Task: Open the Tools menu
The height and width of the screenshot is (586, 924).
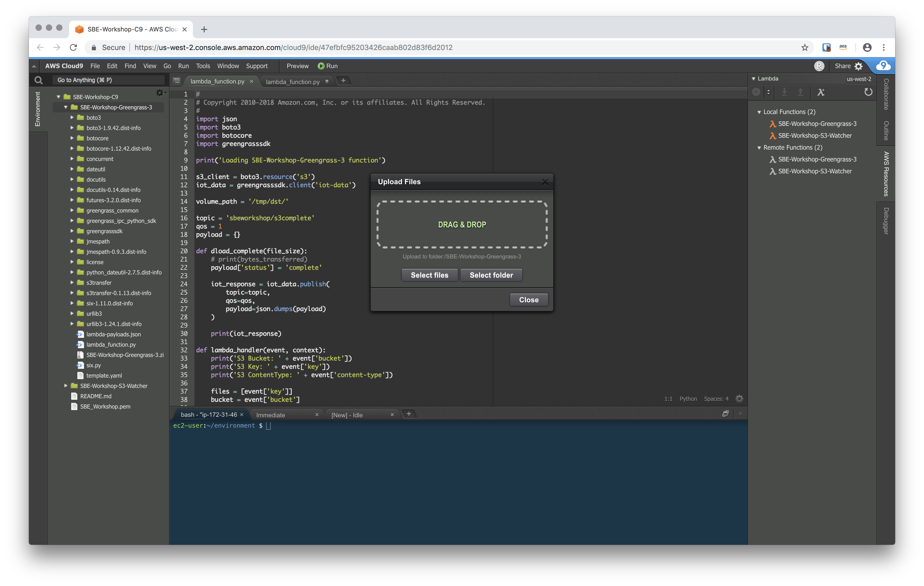Action: pos(203,66)
